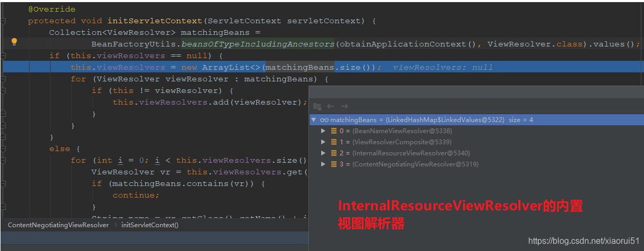
Task: Open initServletContext() breadcrumb
Action: [x=150, y=225]
